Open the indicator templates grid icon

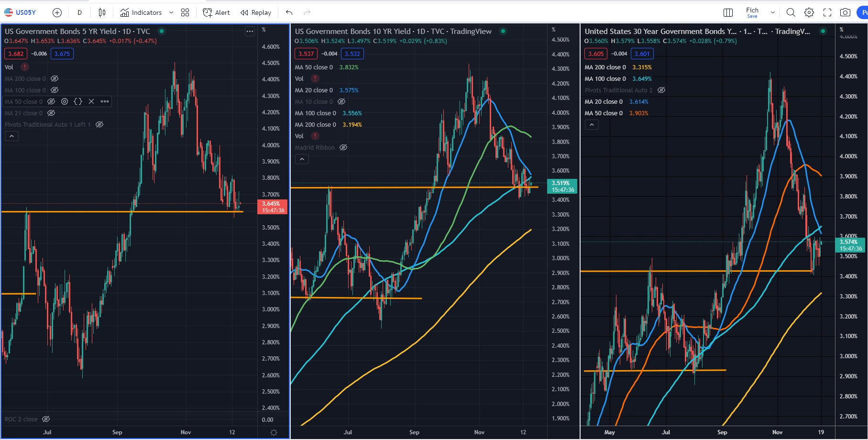coord(185,12)
